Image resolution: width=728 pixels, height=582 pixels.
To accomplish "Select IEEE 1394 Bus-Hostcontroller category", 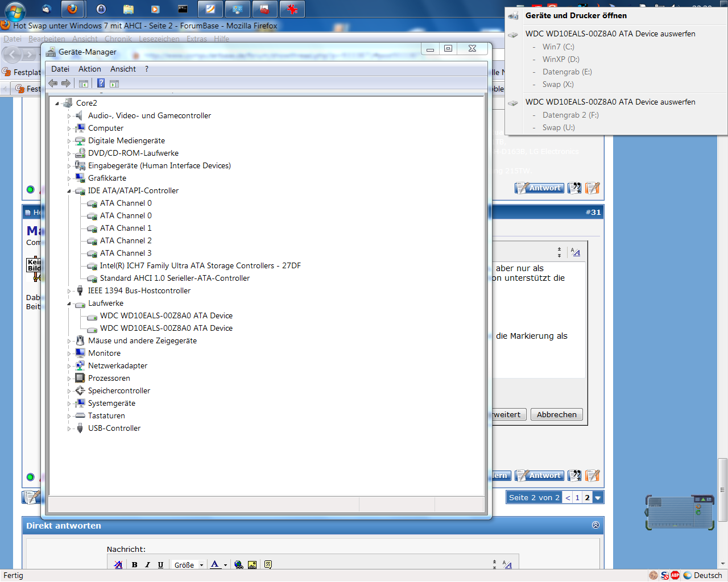I will [x=139, y=291].
